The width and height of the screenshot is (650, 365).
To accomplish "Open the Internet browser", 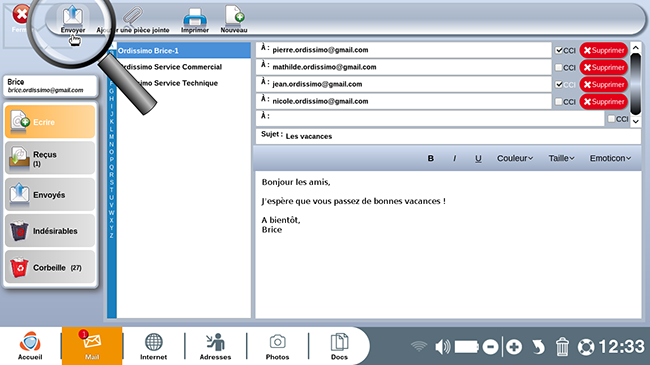I will point(153,346).
